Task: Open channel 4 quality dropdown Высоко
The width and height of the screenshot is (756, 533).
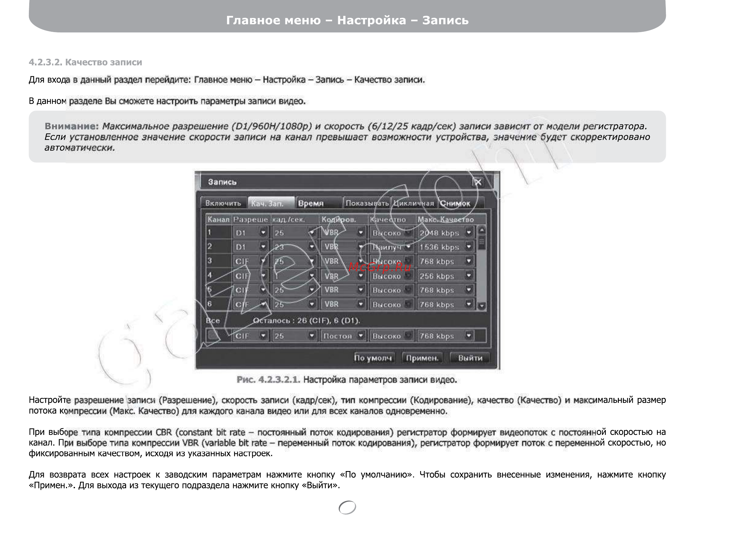Action: click(x=391, y=276)
